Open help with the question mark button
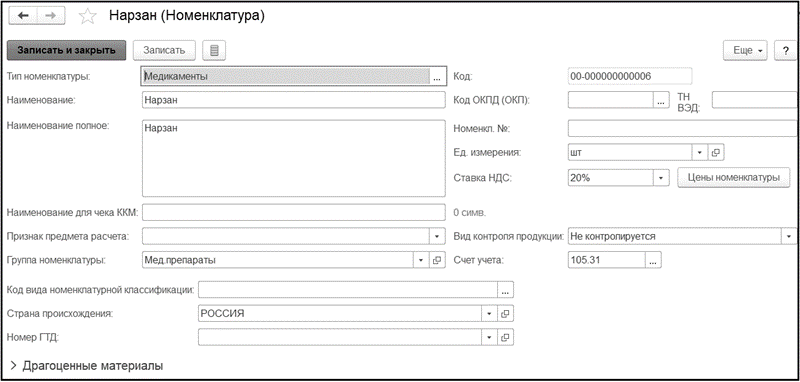800x382 pixels. pos(785,50)
